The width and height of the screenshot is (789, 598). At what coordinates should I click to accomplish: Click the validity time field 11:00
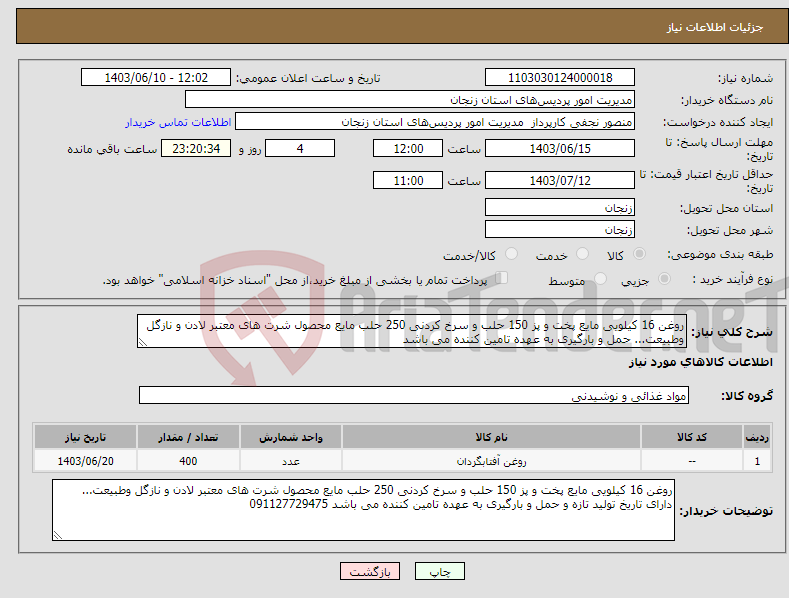[x=408, y=180]
